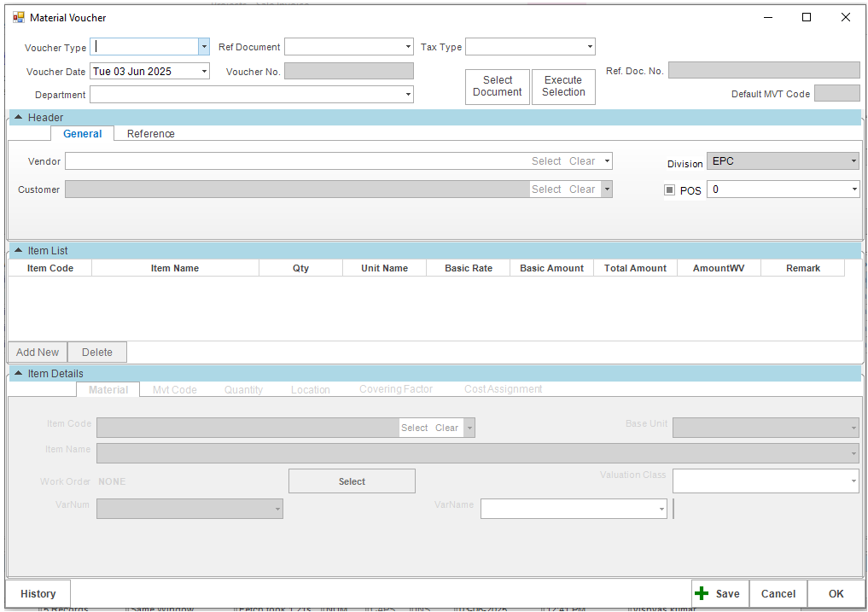The image size is (868, 612).
Task: Open the History button
Action: (x=38, y=594)
